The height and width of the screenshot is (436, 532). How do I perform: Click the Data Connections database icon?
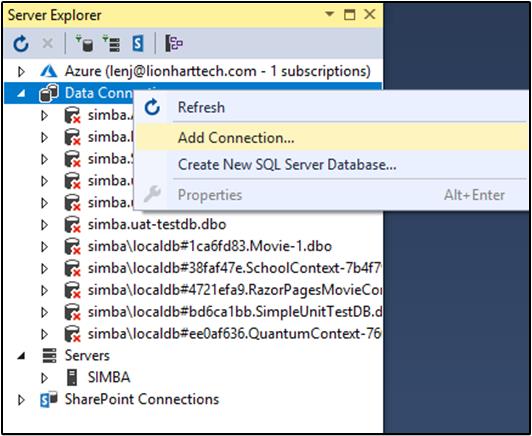click(49, 93)
